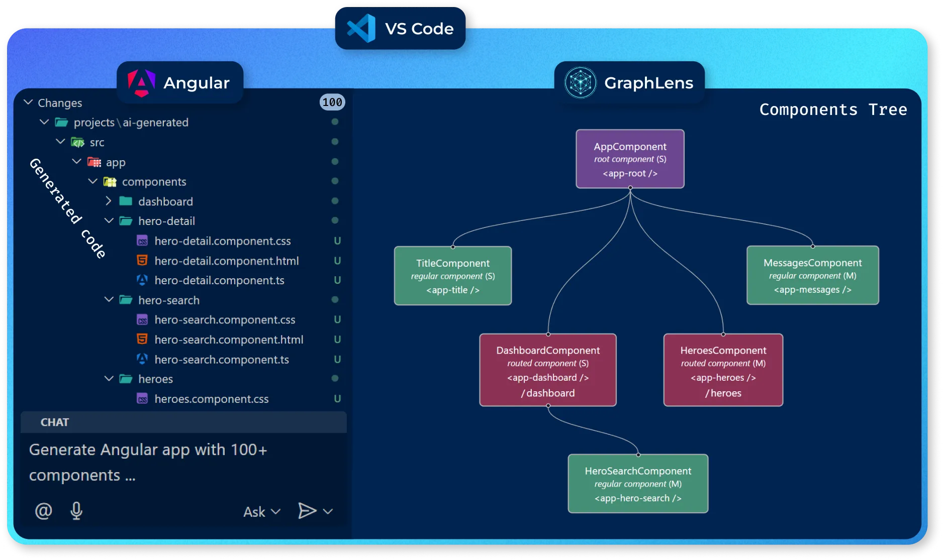Click CSS icon of hero-detail.component.css
Image resolution: width=943 pixels, height=560 pixels.
142,241
